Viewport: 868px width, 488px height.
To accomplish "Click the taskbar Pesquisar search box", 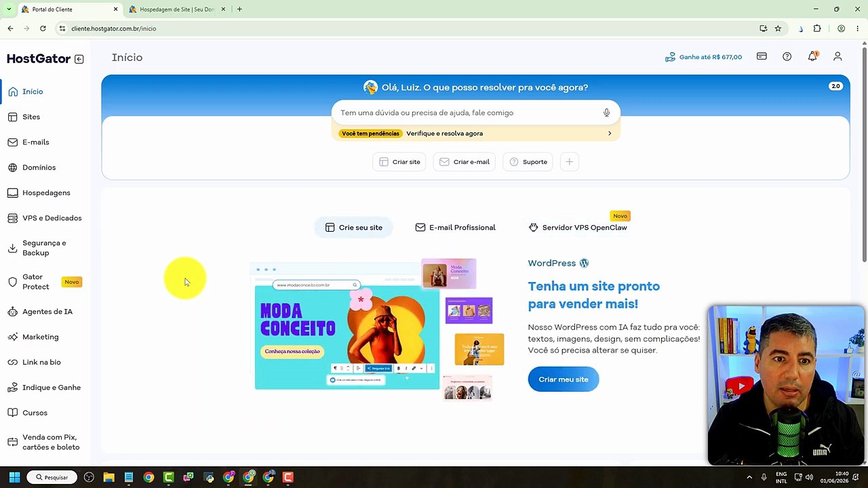I will (52, 477).
